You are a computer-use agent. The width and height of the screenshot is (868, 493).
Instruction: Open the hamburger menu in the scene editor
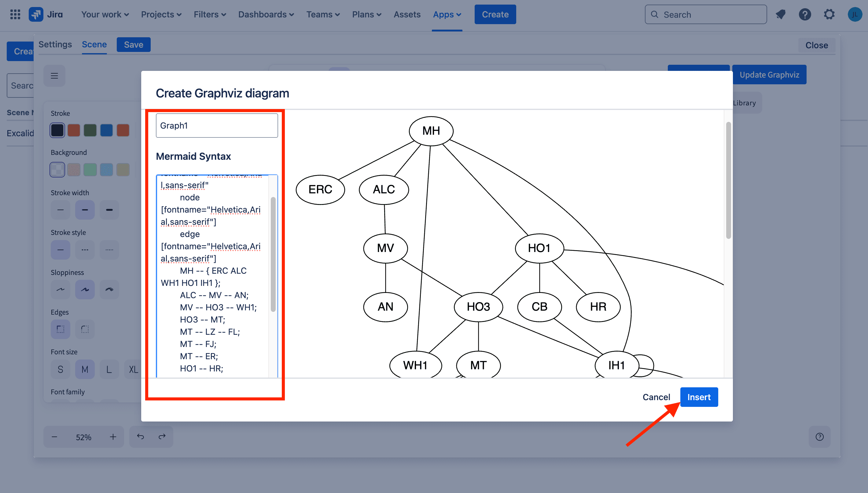[x=54, y=75]
